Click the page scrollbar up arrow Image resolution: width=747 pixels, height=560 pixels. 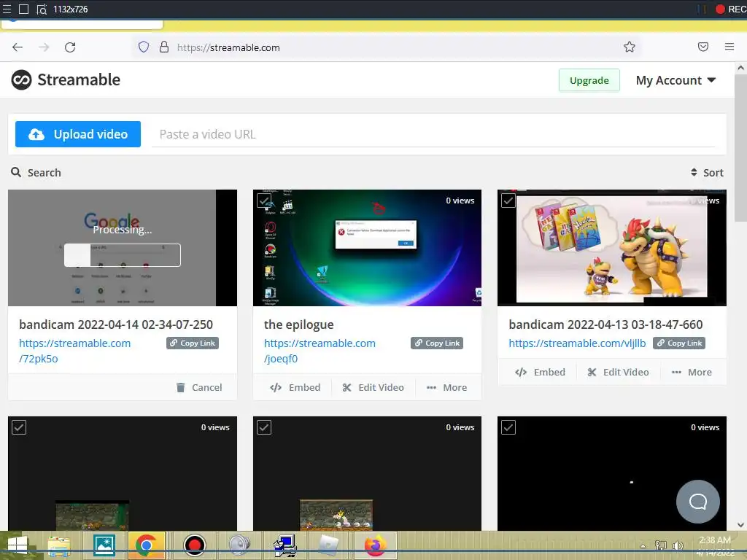point(740,68)
